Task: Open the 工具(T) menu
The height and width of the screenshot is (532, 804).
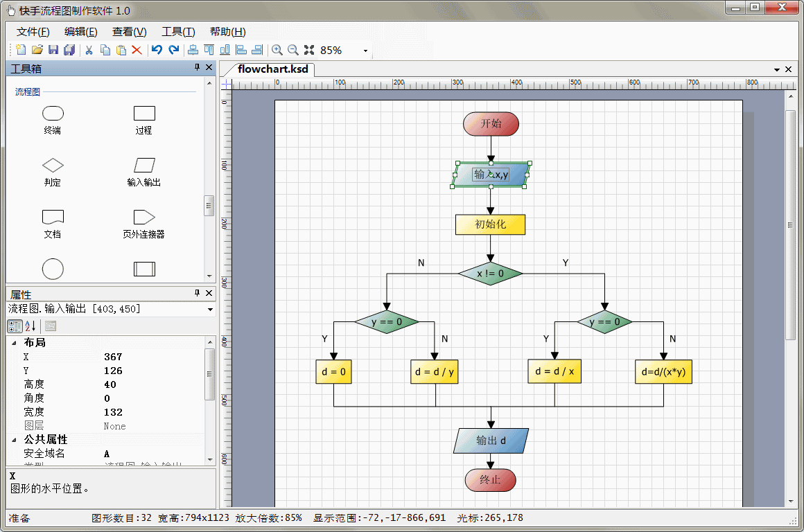Action: [178, 32]
